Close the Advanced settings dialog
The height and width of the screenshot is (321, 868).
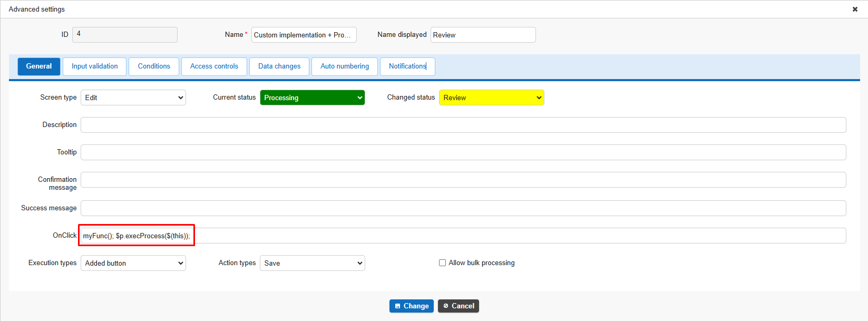click(x=855, y=9)
